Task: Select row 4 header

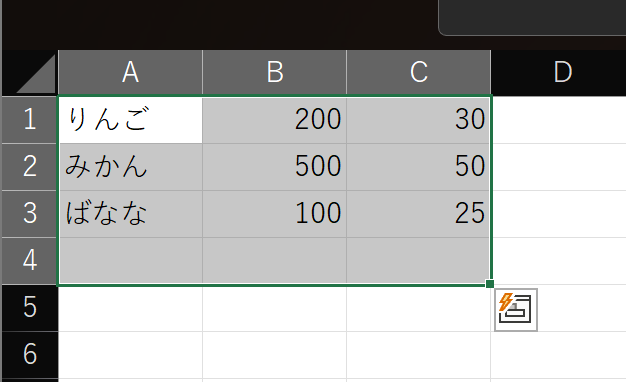Action: tap(30, 261)
